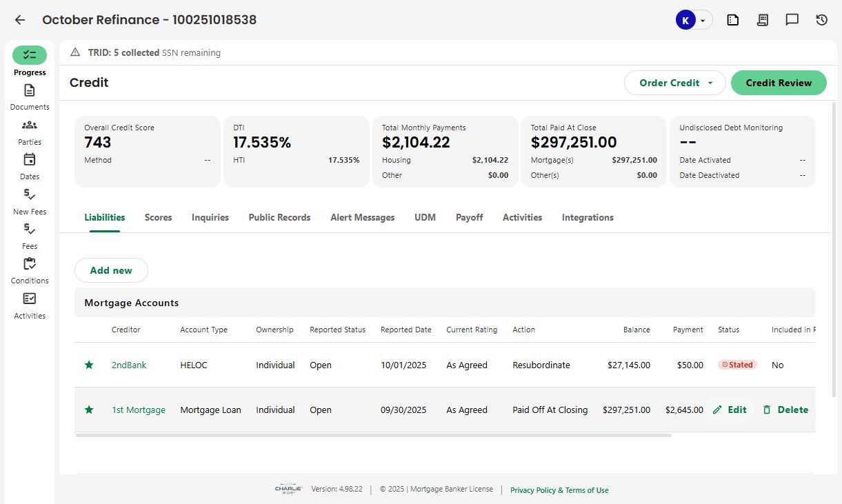The height and width of the screenshot is (504, 842).
Task: Open the Parties sidebar icon
Action: pos(29,125)
